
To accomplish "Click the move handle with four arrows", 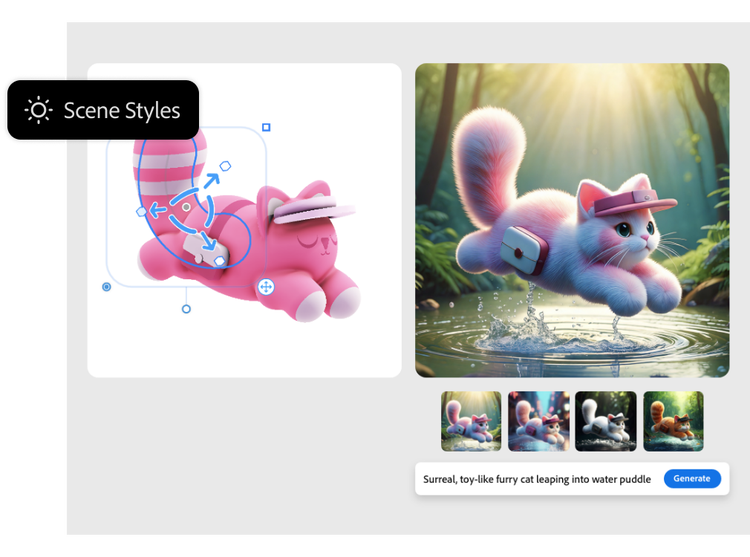I will click(266, 287).
